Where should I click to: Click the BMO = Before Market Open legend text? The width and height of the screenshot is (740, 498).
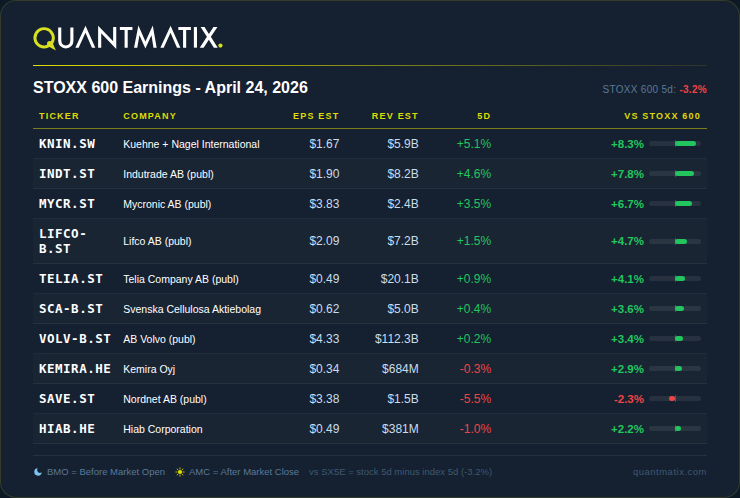coord(106,472)
